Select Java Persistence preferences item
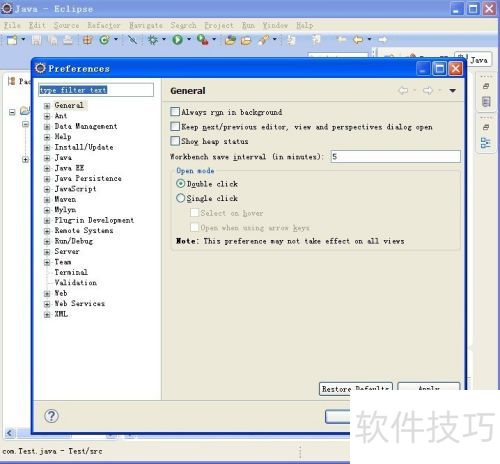 88,178
